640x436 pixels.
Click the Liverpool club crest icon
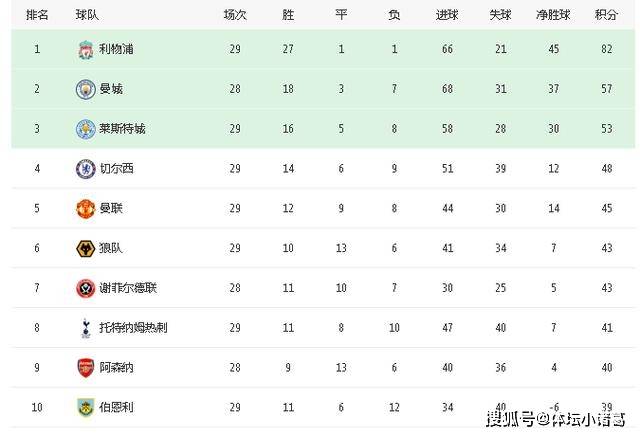tap(85, 49)
